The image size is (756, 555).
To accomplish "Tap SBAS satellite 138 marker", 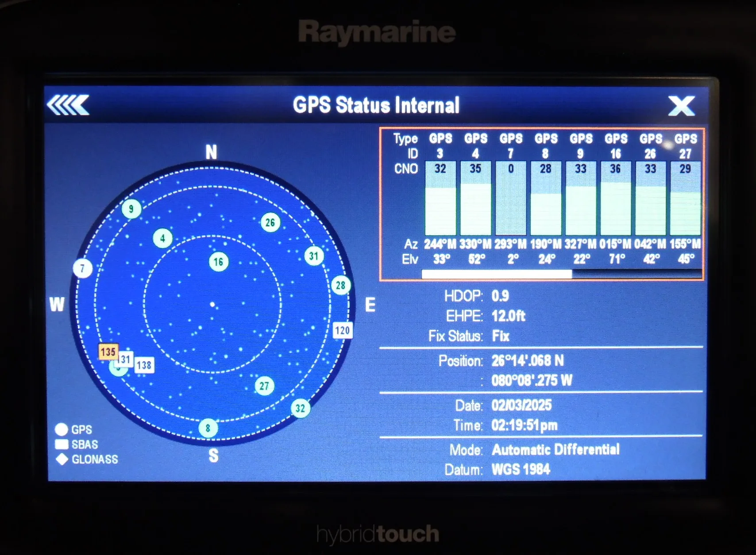I will 144,365.
